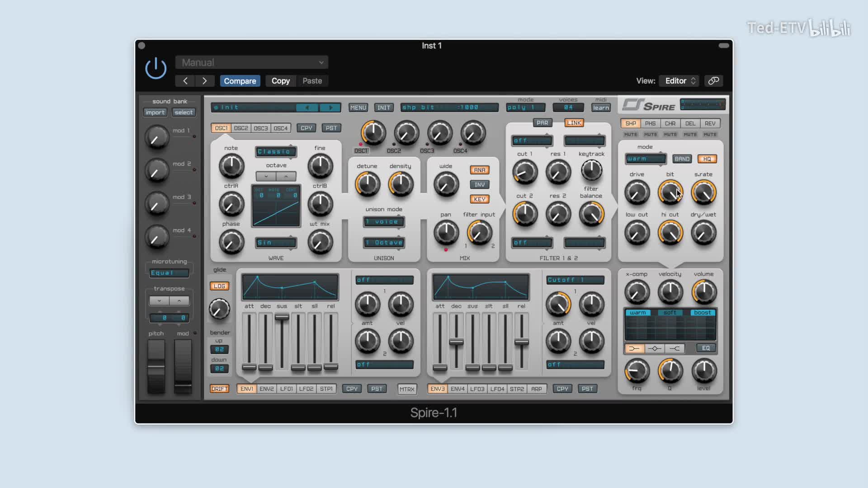Go to previous preset with left arrow
The width and height of the screenshot is (868, 488).
point(185,81)
